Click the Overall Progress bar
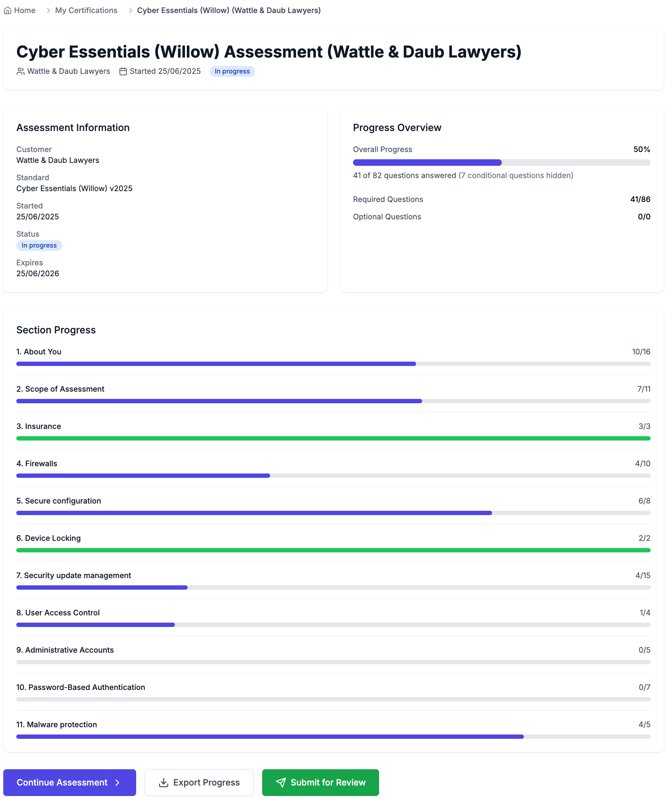Screen dimensions: 672x800 [501, 163]
